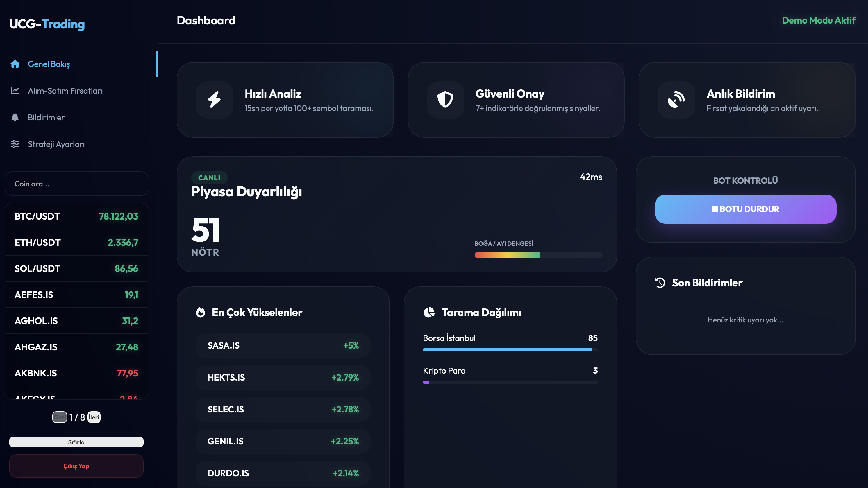Open SASA.IS in top gainers list
The height and width of the screenshot is (488, 868).
click(x=283, y=345)
